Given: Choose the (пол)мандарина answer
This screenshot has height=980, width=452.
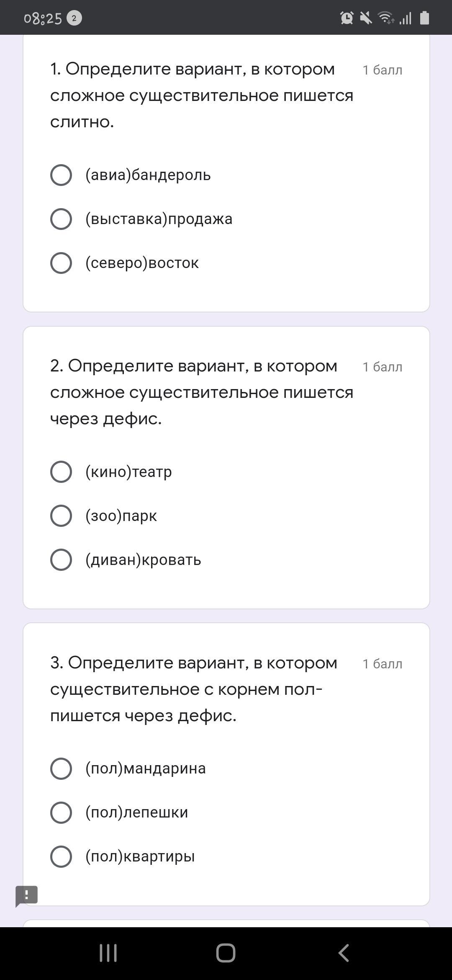Looking at the screenshot, I should coord(61,769).
